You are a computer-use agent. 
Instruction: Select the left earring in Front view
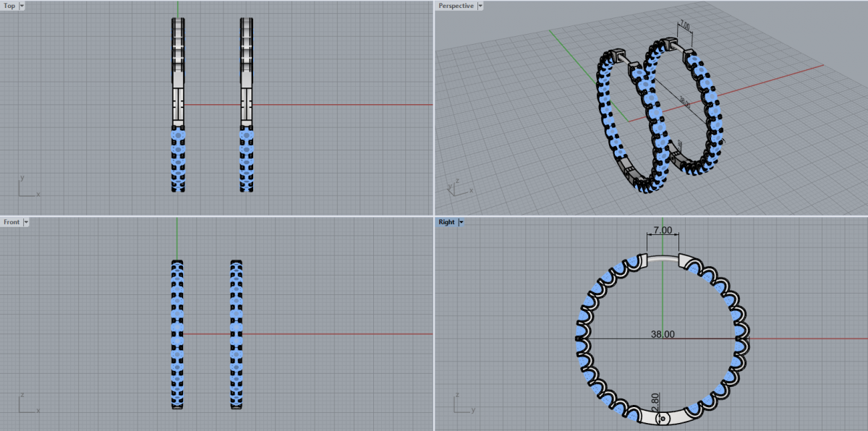177,334
